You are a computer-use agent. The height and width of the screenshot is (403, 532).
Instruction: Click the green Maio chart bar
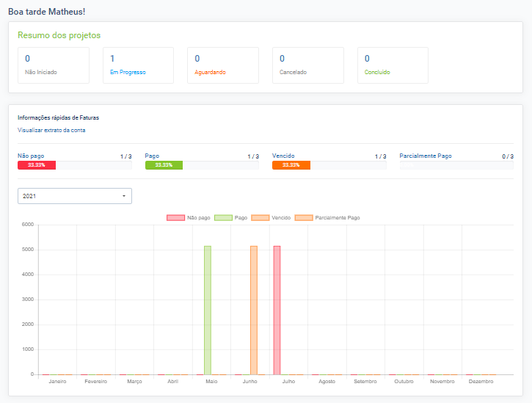208,310
